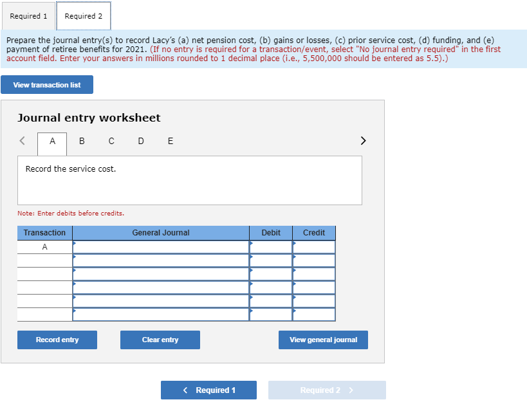Open account dropdown in transaction A row
Viewport: 527px width, 420px height.
161,247
